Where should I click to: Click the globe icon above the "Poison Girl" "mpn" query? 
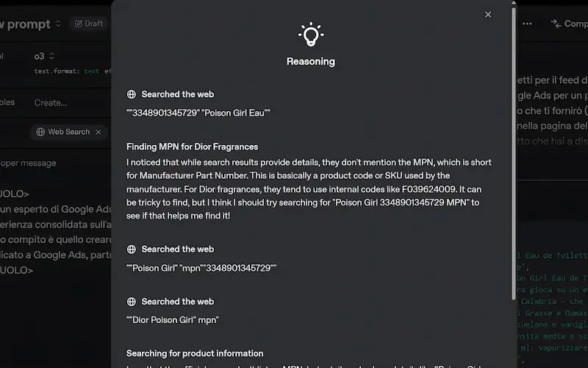click(132, 250)
